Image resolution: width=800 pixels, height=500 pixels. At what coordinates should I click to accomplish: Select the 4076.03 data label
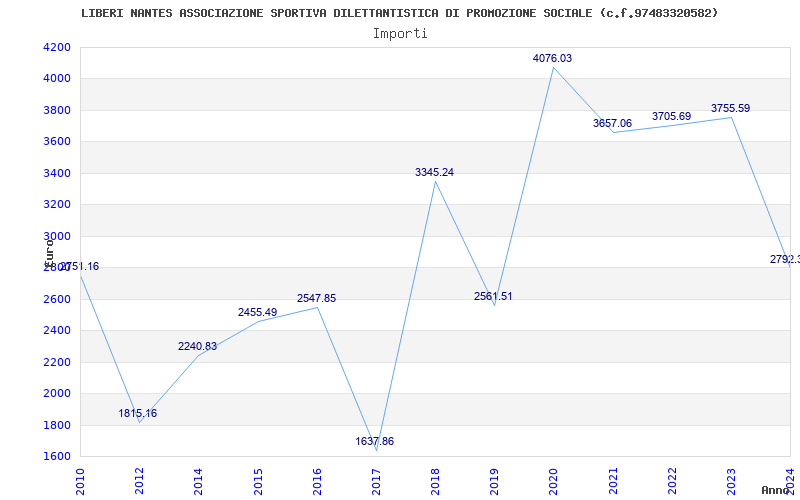553,58
